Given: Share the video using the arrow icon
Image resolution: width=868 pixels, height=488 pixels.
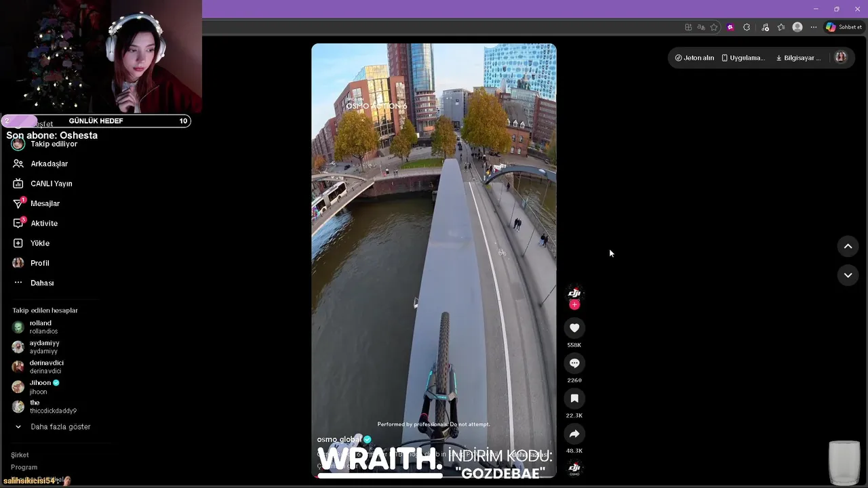Looking at the screenshot, I should [x=574, y=434].
